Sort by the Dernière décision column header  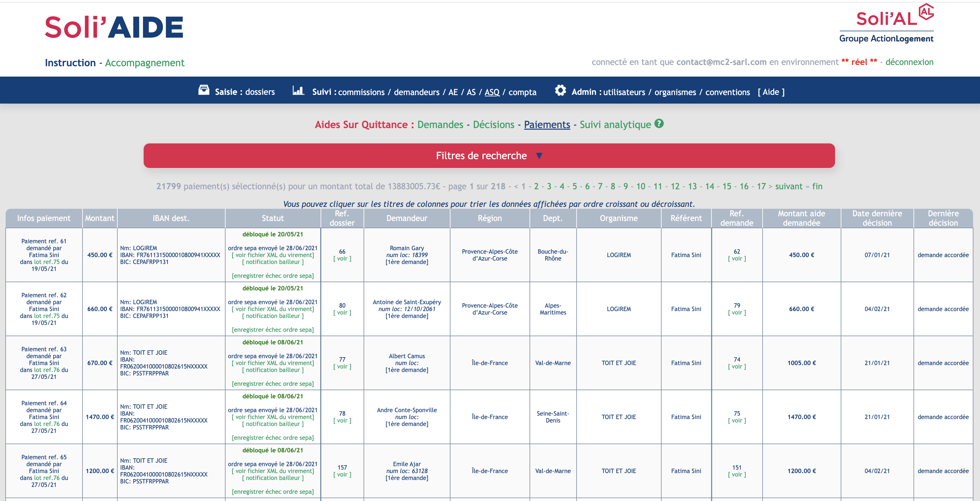943,218
